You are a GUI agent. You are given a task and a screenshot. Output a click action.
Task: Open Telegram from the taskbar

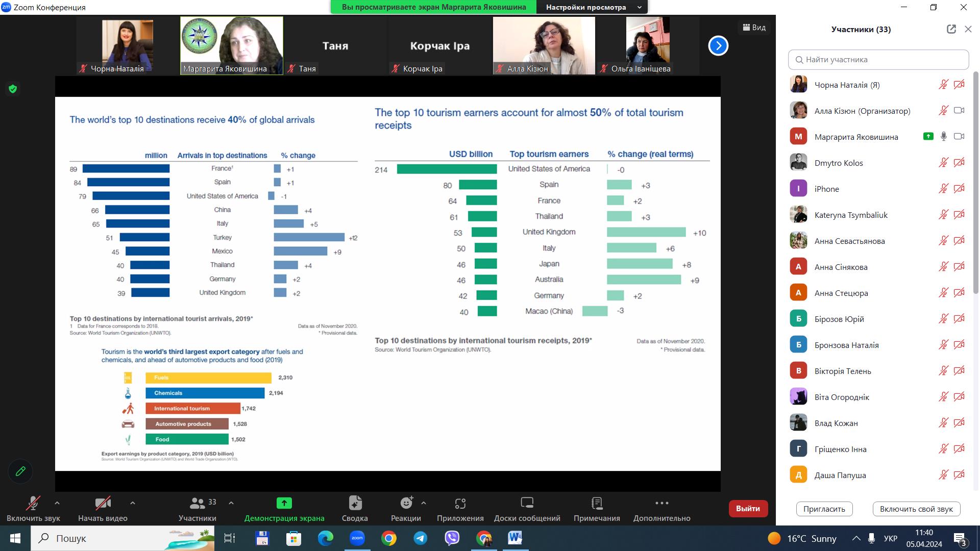pos(421,538)
